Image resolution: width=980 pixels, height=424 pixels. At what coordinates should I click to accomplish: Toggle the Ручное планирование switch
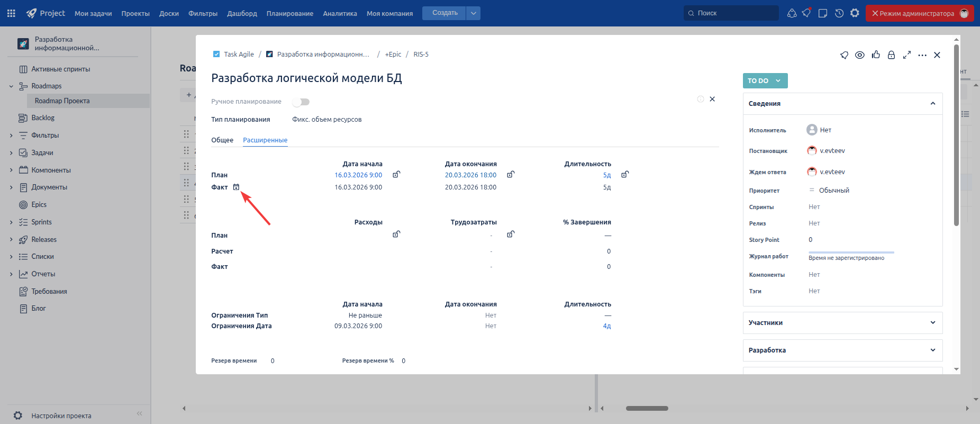[x=301, y=102]
